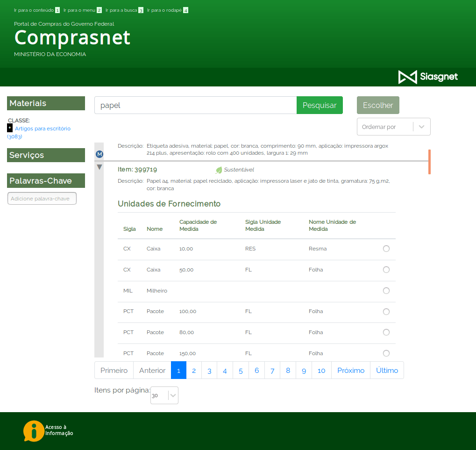Open the Ordenar por dropdown
This screenshot has height=450, width=476.
tap(394, 127)
